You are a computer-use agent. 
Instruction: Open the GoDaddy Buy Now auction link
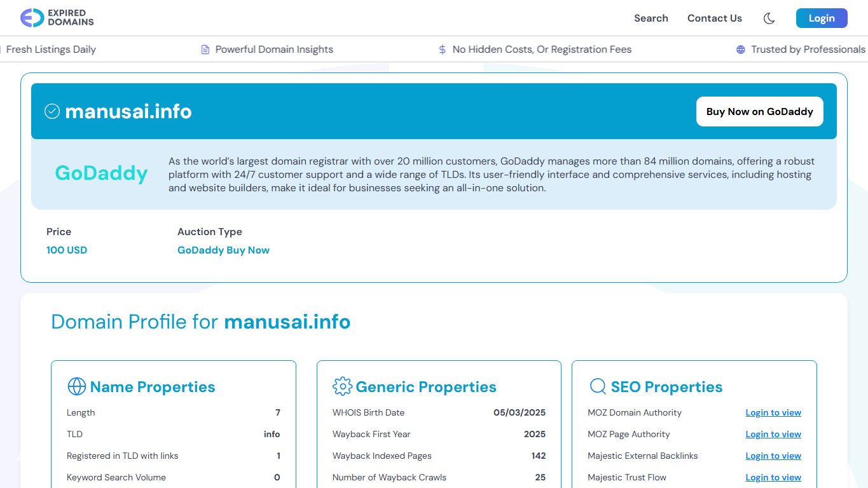tap(223, 250)
